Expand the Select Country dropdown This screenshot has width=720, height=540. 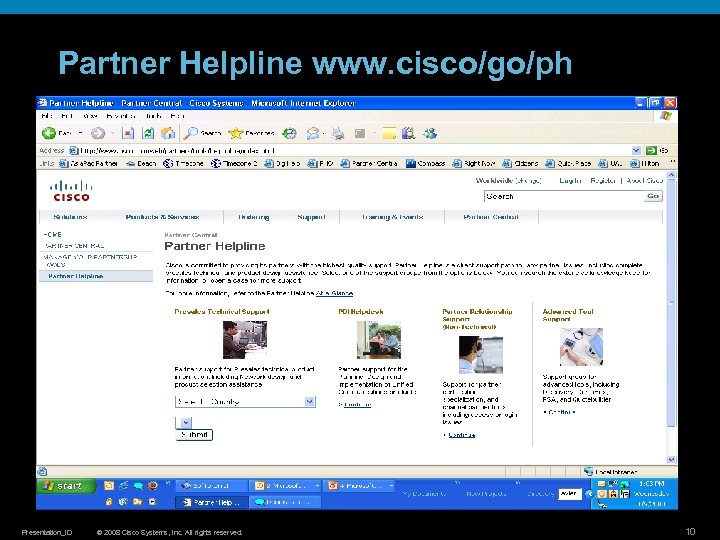[309, 401]
